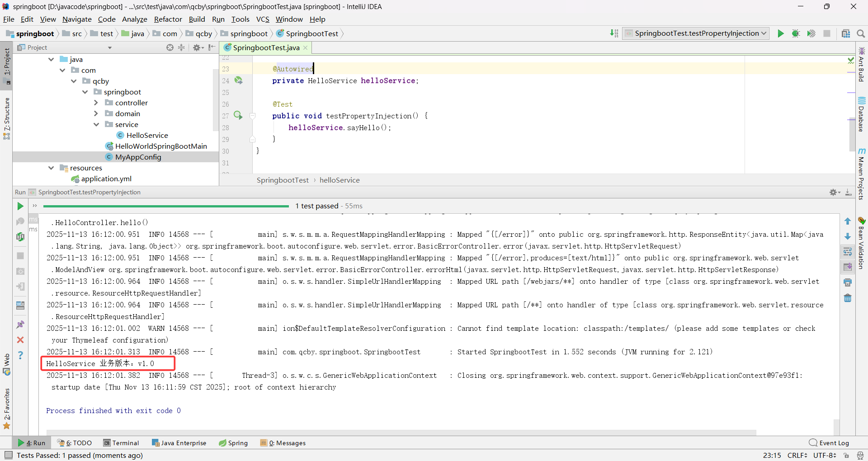This screenshot has width=868, height=461.
Task: Click CRLF line separator in status bar
Action: [x=797, y=455]
